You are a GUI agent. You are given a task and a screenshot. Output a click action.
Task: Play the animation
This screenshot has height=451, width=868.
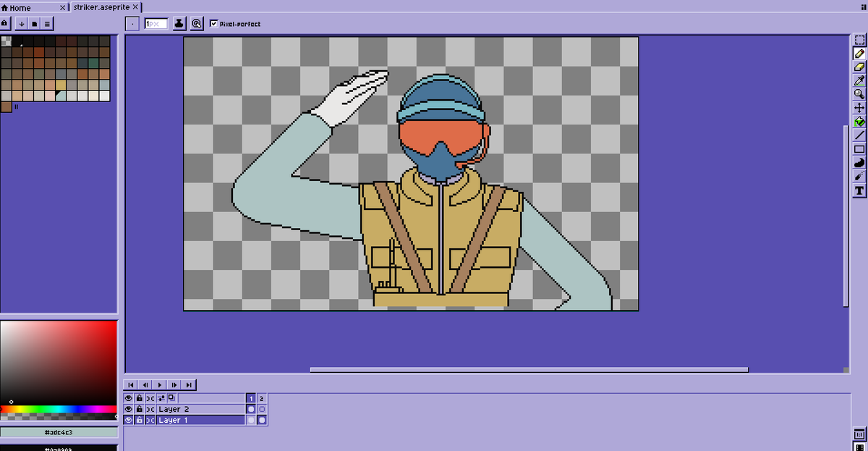(x=160, y=385)
